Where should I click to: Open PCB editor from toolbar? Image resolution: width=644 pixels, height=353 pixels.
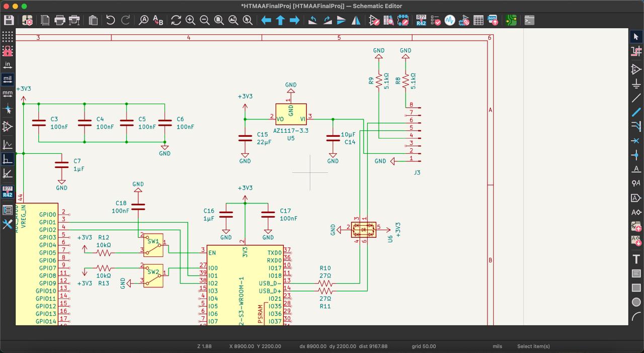511,20
